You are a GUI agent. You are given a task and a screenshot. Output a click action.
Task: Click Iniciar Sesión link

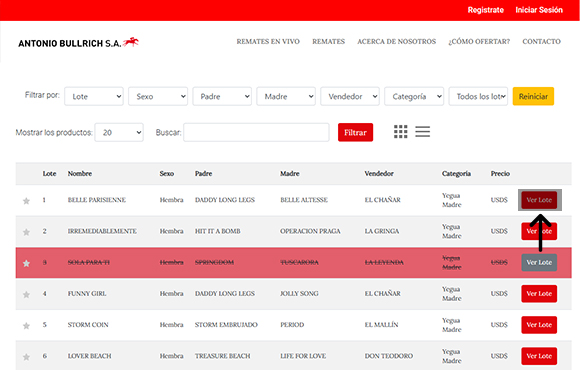click(539, 10)
